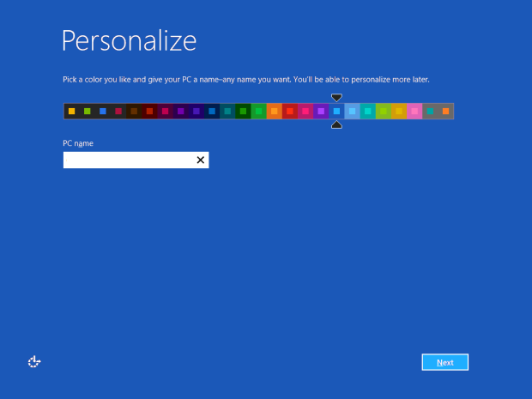The image size is (532, 399).
Task: Choose the light sky blue swatch
Action: pyautogui.click(x=352, y=112)
